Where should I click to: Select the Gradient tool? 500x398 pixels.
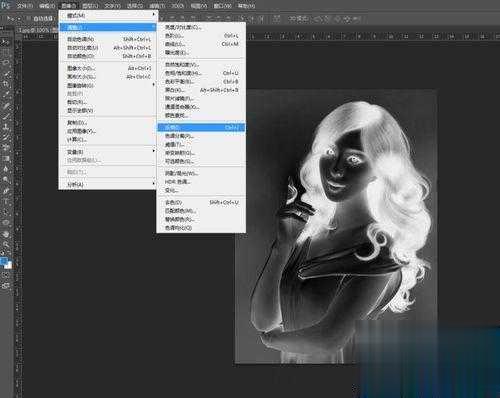6,158
